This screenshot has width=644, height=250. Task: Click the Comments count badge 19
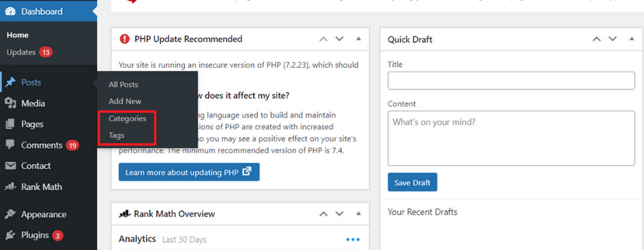(72, 145)
